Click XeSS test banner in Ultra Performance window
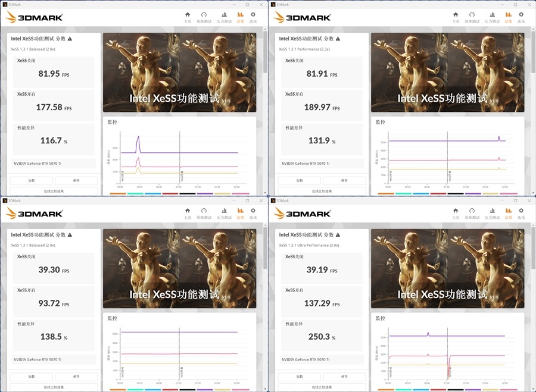The height and width of the screenshot is (392, 536). point(447,268)
